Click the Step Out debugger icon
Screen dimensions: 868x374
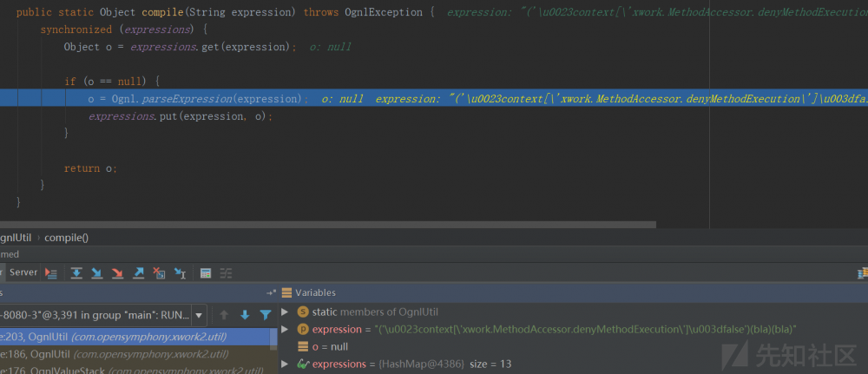coord(138,272)
